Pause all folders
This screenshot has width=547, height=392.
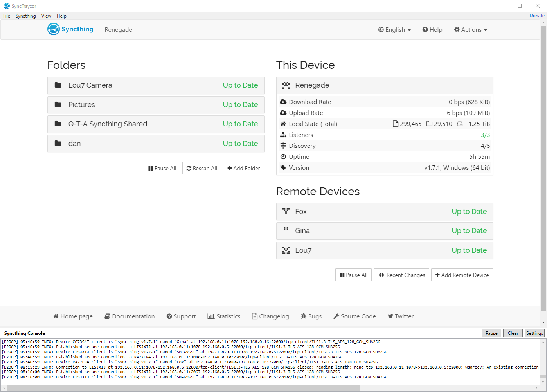162,168
